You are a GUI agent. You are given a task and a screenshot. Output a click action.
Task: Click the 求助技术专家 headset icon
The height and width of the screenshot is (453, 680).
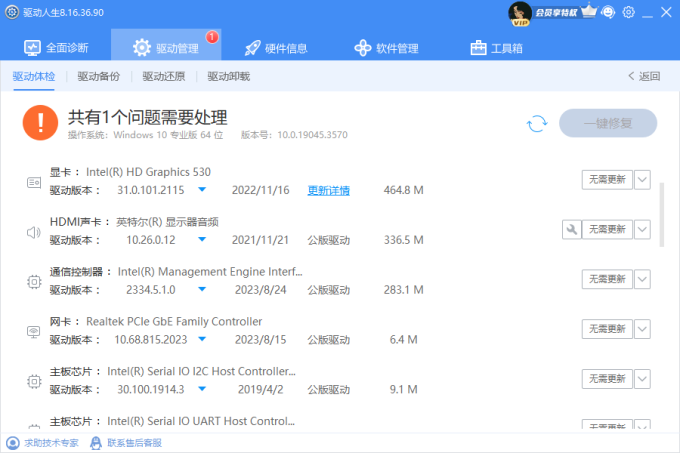13,443
